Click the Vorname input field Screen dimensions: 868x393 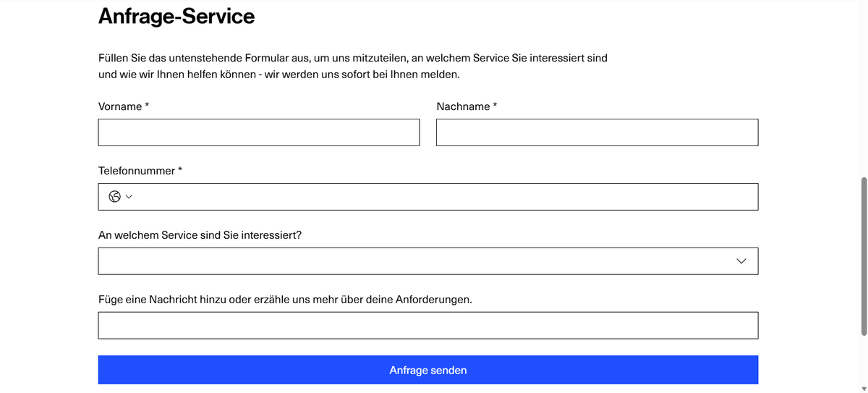point(259,132)
